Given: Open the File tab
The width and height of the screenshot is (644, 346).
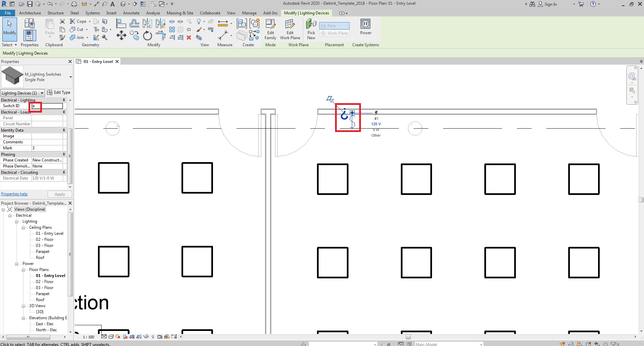Looking at the screenshot, I should pyautogui.click(x=7, y=13).
